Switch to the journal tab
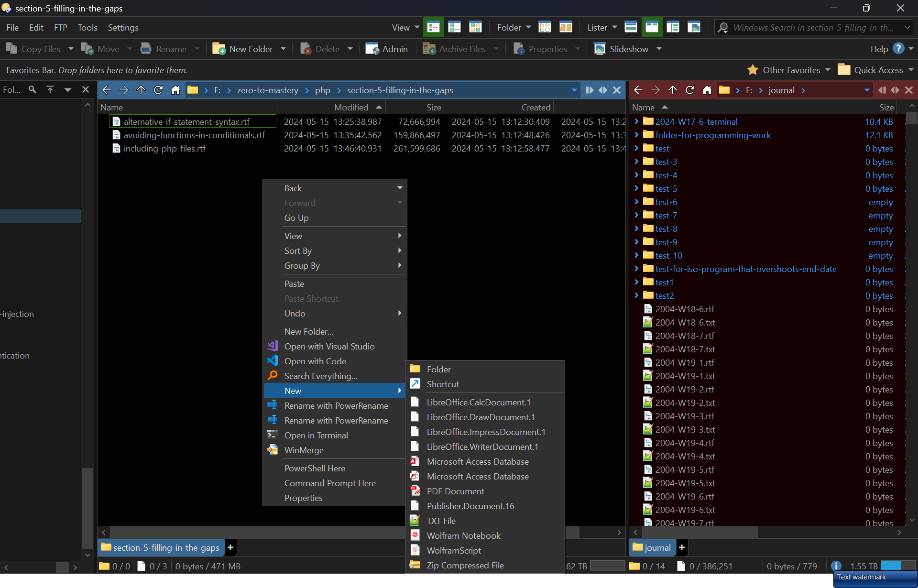Screen dimensions: 918x588 [x=652, y=547]
